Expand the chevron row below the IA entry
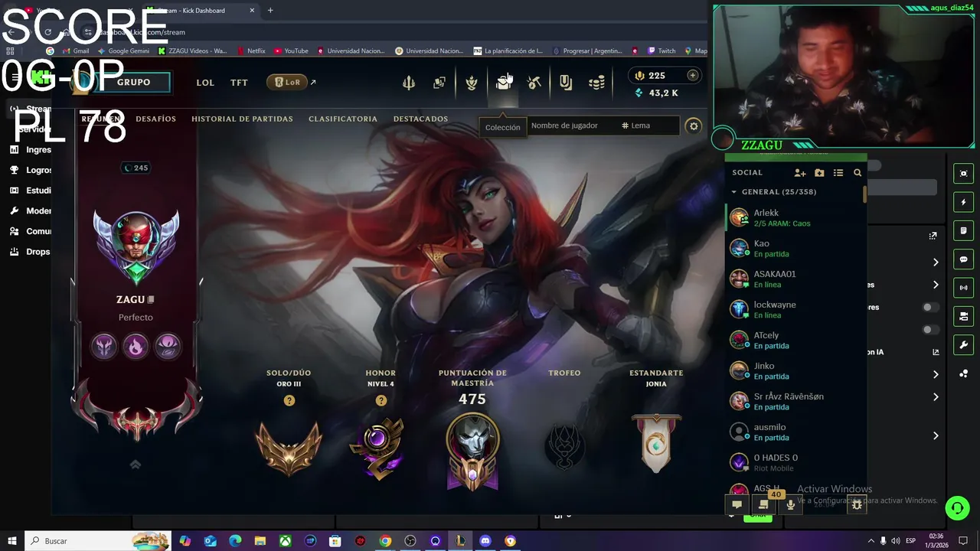The width and height of the screenshot is (980, 551). coord(936,374)
